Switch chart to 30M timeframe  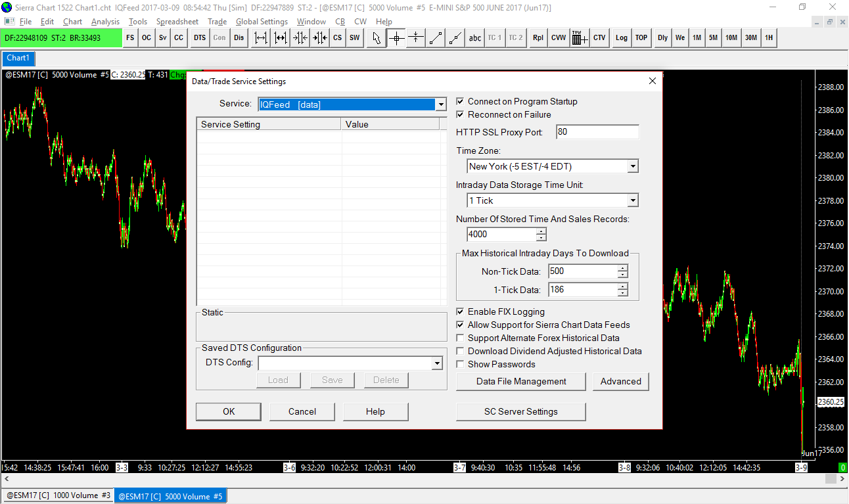tap(751, 38)
